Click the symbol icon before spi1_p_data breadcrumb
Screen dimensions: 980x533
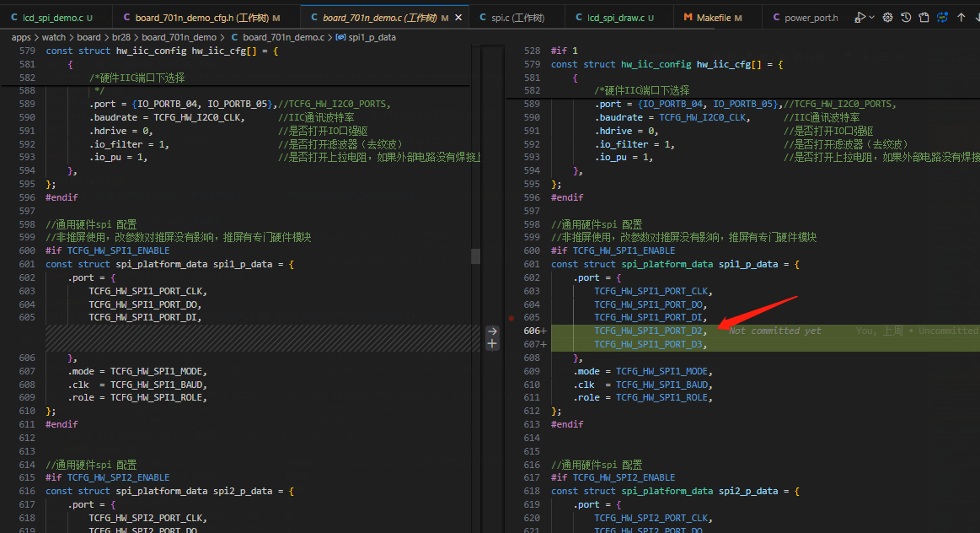click(x=340, y=38)
